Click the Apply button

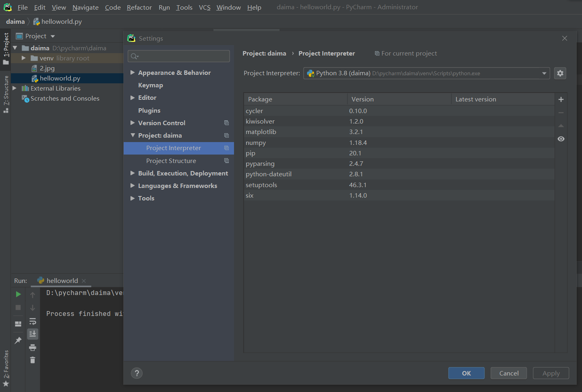(551, 373)
